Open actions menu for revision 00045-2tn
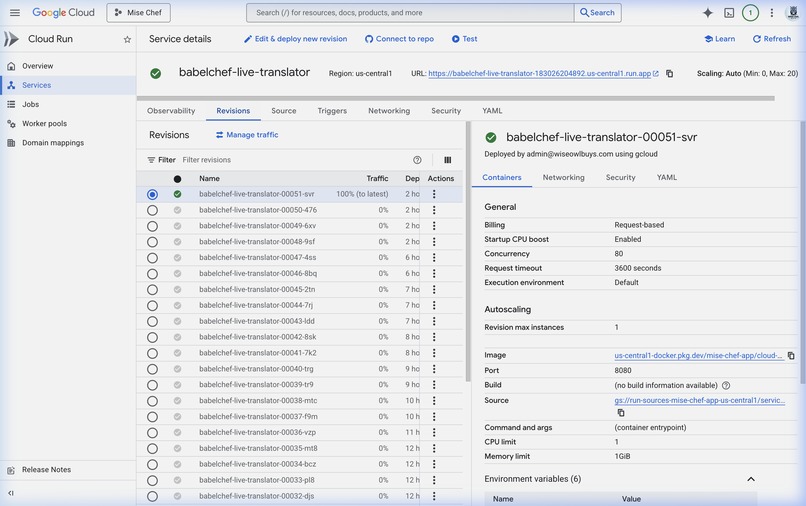 click(434, 289)
